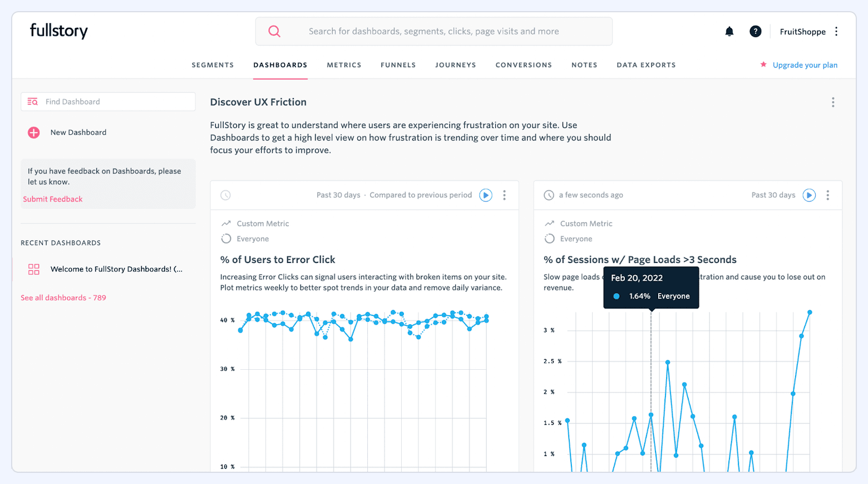The height and width of the screenshot is (484, 868).
Task: Click the search magnifier icon
Action: pyautogui.click(x=274, y=31)
